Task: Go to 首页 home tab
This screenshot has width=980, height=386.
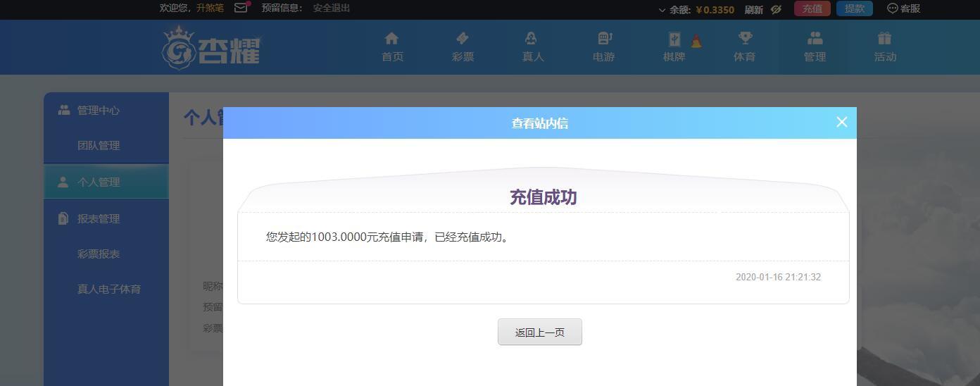Action: point(392,47)
